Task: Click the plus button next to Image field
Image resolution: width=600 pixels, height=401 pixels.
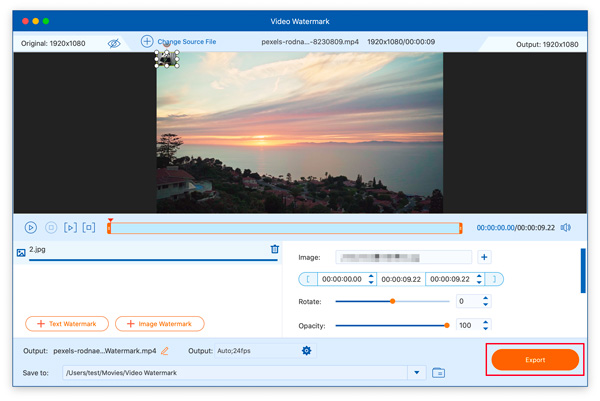Action: (x=484, y=257)
